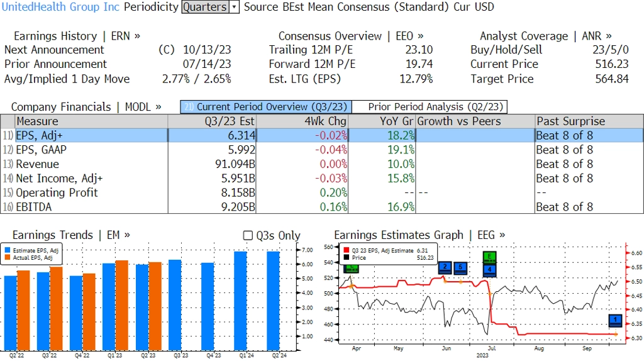Open the Periodicity Quarters dropdown arrow
Image resolution: width=644 pixels, height=361 pixels.
[x=234, y=7]
